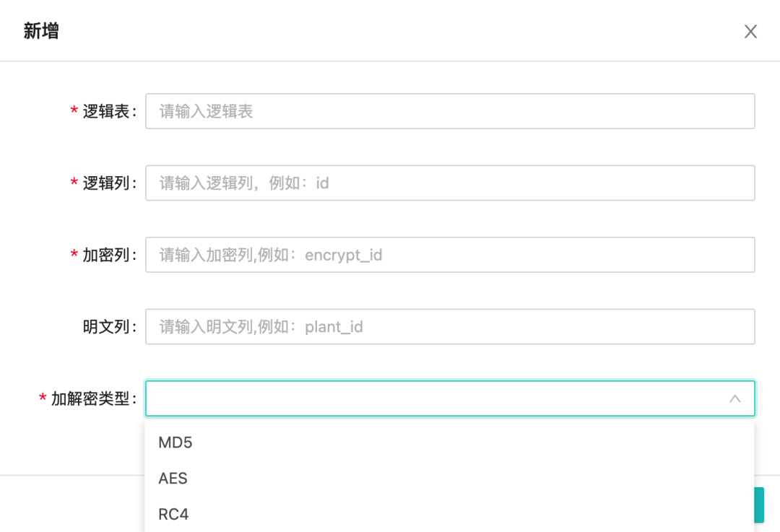Click the teal button at dialog bottom right
The image size is (780, 532).
758,505
